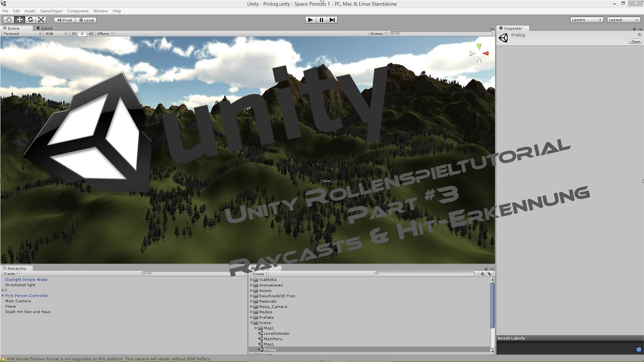Expand the Animationen folder

pos(252,285)
